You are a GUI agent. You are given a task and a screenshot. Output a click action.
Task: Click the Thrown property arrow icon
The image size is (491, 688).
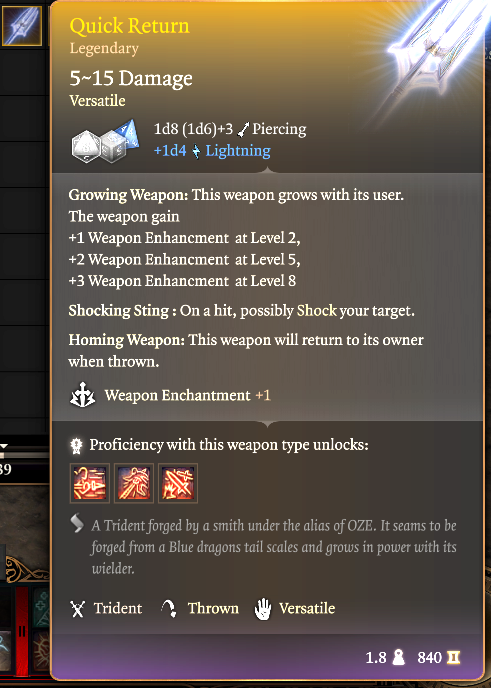pos(168,609)
